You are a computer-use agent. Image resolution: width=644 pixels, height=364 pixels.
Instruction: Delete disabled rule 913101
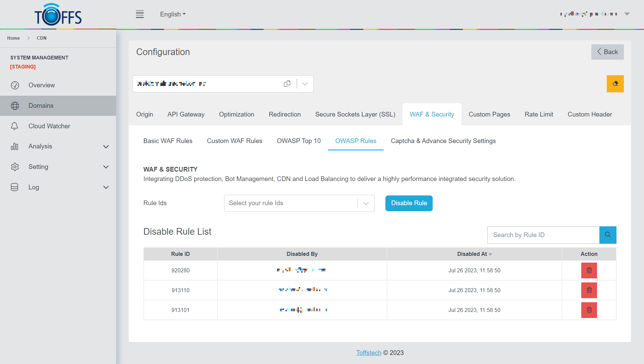(589, 310)
